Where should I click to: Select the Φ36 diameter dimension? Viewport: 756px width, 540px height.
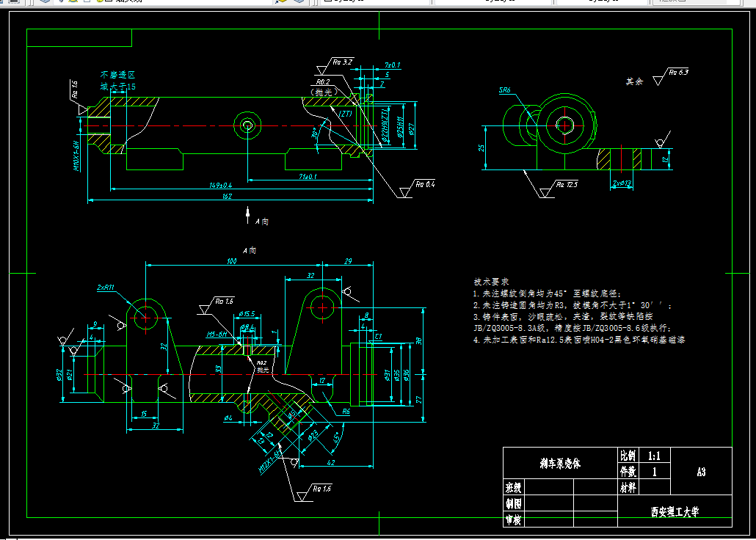tap(407, 375)
